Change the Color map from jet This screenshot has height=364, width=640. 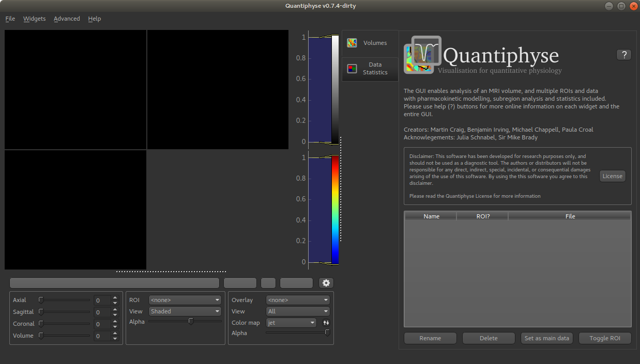tap(291, 322)
